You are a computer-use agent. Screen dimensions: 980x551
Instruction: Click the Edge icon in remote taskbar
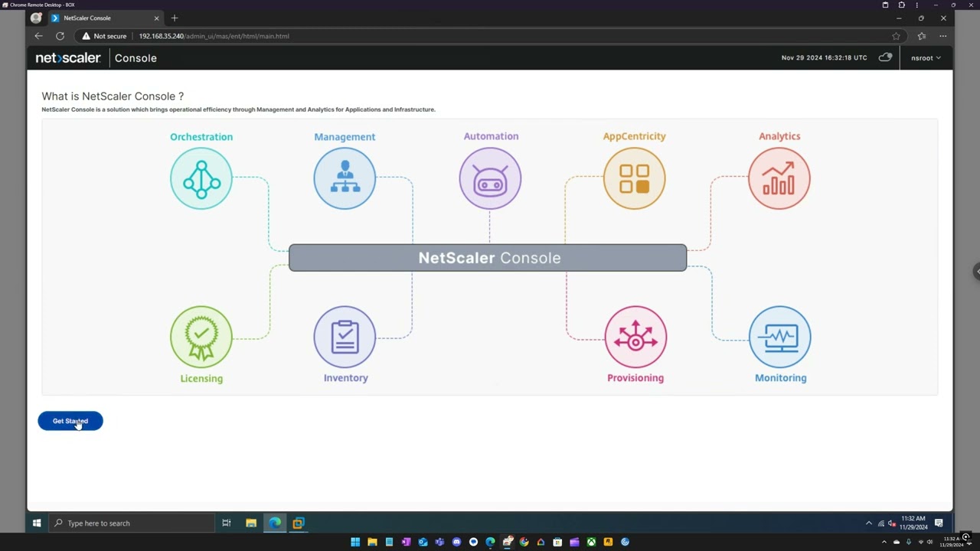[275, 523]
